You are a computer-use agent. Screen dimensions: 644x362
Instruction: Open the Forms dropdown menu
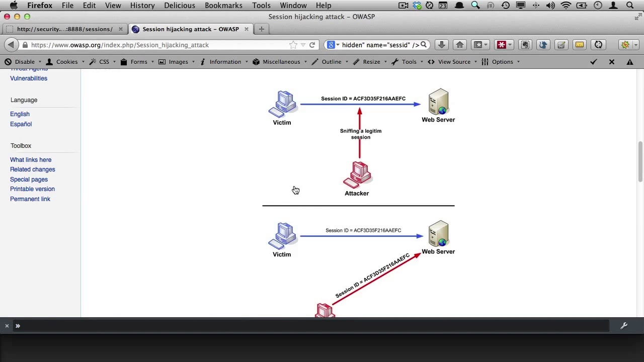click(137, 62)
